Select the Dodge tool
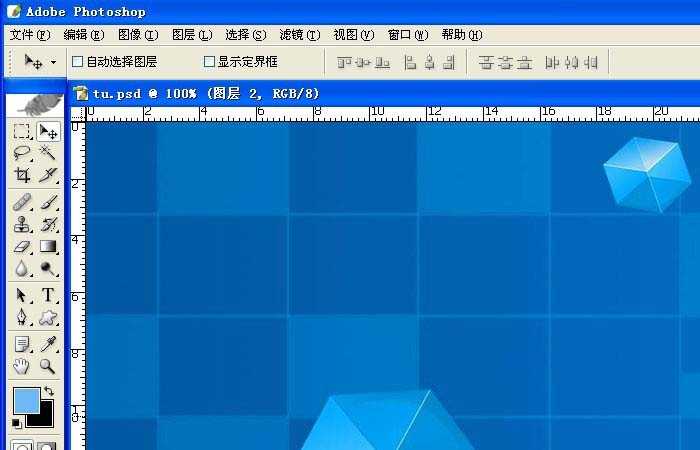 (x=48, y=268)
